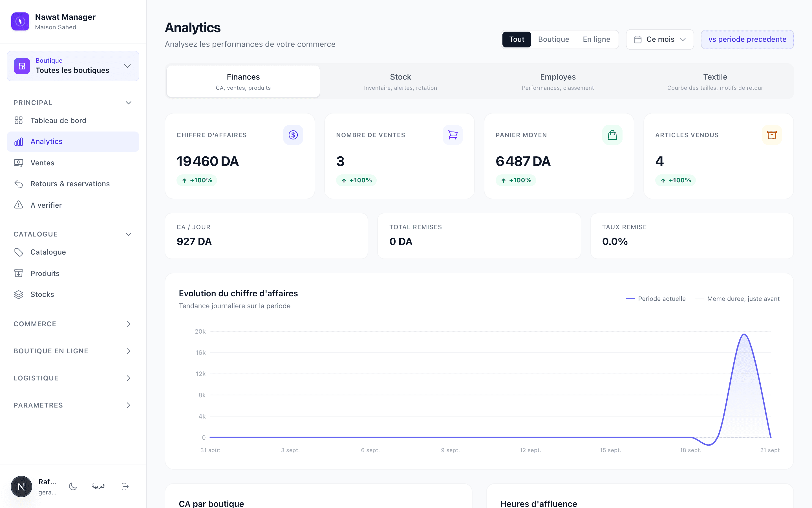
Task: Click the store icon in boutique selector
Action: pos(22,66)
